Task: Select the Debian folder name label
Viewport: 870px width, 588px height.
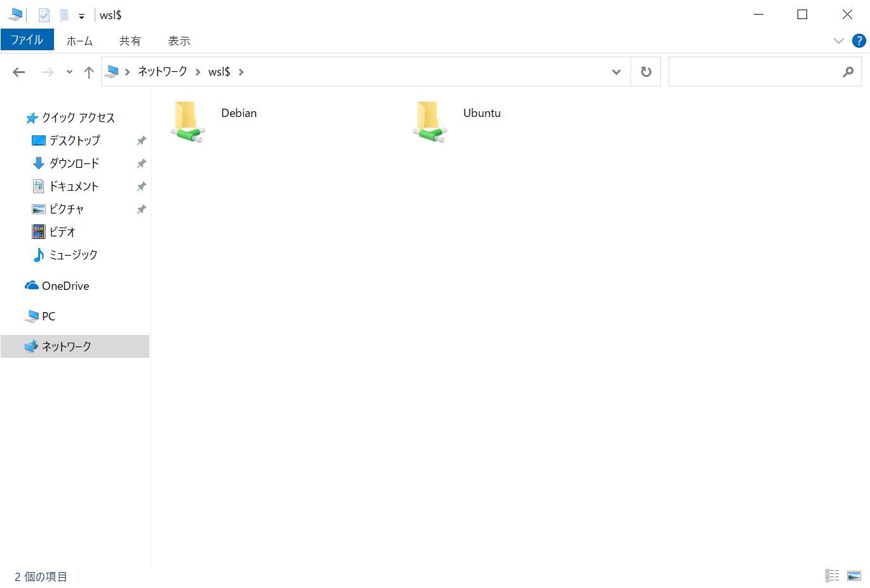Action: 239,113
